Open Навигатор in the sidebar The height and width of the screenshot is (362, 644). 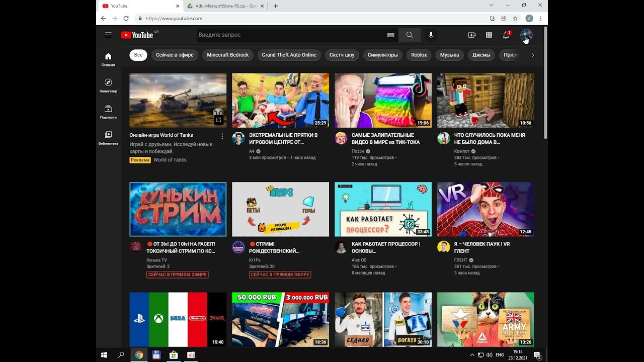(x=108, y=85)
